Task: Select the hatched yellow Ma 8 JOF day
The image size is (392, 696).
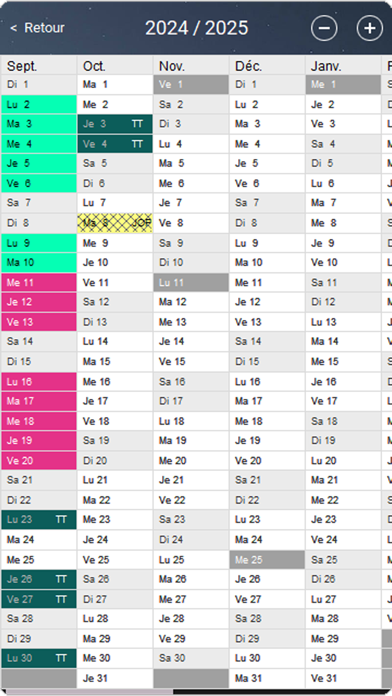Action: click(115, 223)
